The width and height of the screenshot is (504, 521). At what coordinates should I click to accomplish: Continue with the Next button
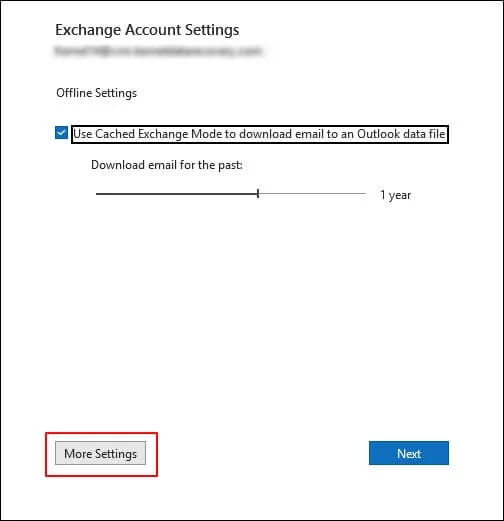[409, 453]
